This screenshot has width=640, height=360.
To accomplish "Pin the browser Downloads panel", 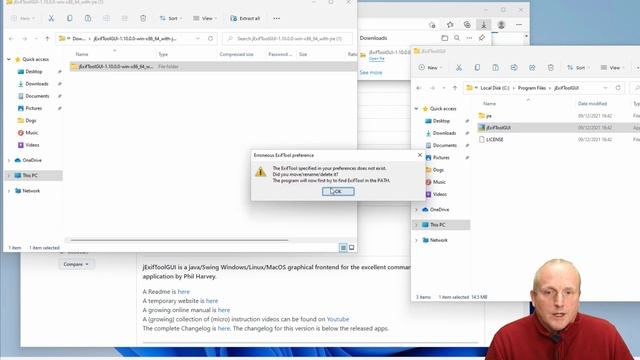I will (x=482, y=38).
